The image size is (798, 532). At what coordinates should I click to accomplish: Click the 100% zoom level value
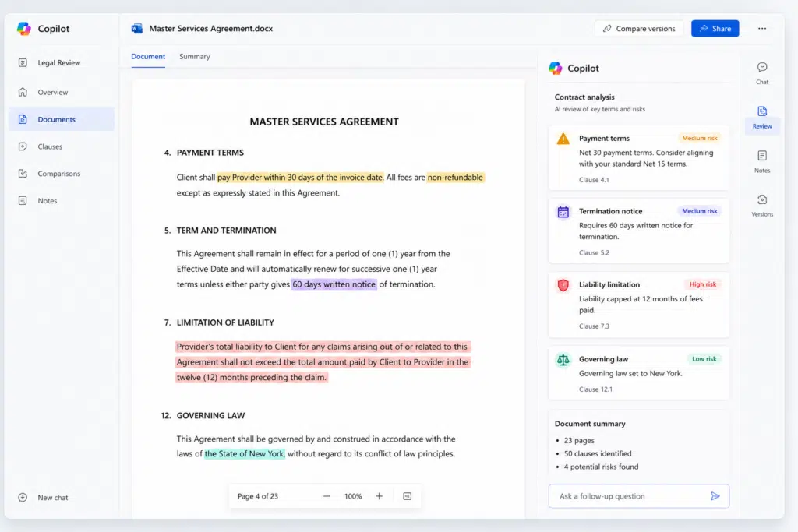pos(353,496)
